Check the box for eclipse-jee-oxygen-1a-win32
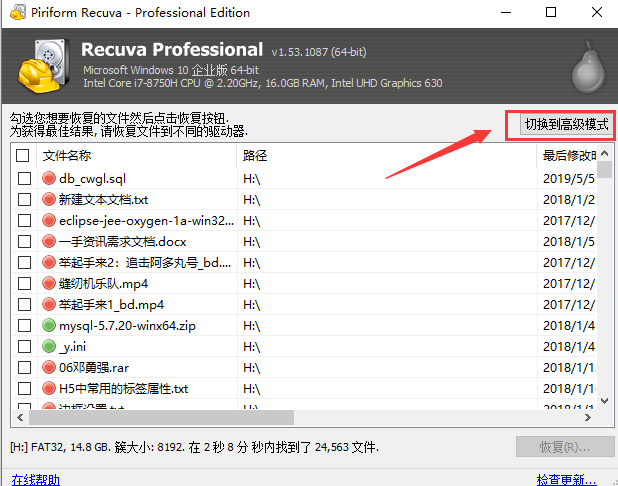Image resolution: width=618 pixels, height=486 pixels. (x=24, y=220)
